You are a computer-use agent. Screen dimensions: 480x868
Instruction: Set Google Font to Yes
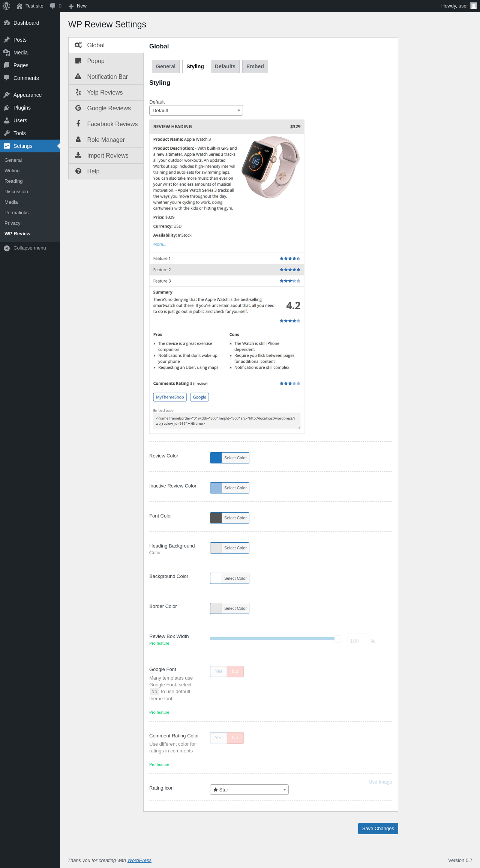coord(219,671)
